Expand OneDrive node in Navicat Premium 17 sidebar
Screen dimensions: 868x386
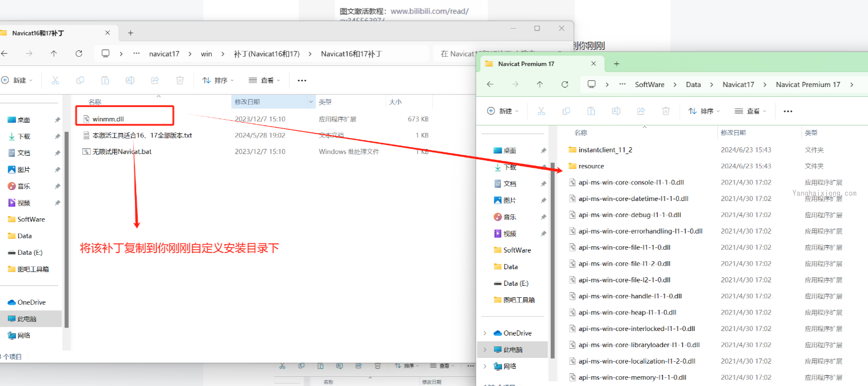click(485, 333)
